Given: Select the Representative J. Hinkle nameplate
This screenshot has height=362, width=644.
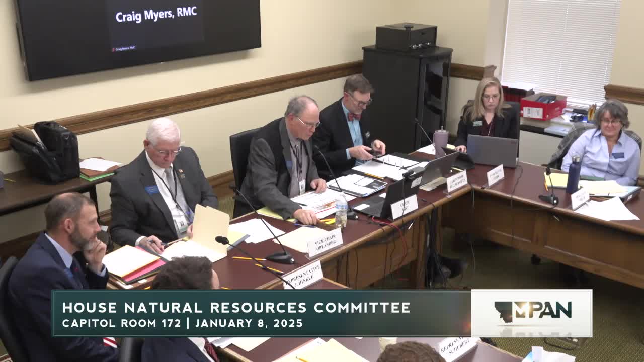Looking at the screenshot, I should pos(302,278).
